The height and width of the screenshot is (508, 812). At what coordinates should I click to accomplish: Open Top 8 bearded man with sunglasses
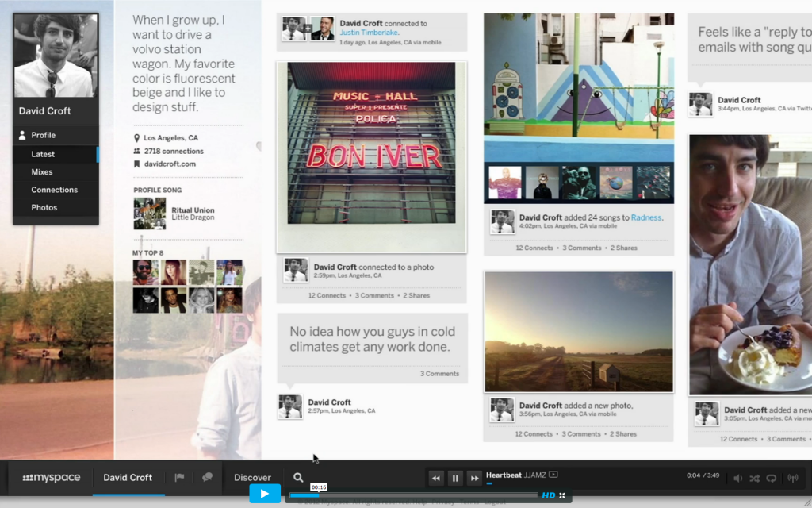[146, 273]
